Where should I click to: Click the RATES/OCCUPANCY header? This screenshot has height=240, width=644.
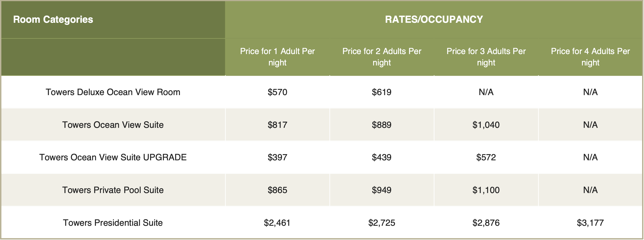pyautogui.click(x=434, y=19)
